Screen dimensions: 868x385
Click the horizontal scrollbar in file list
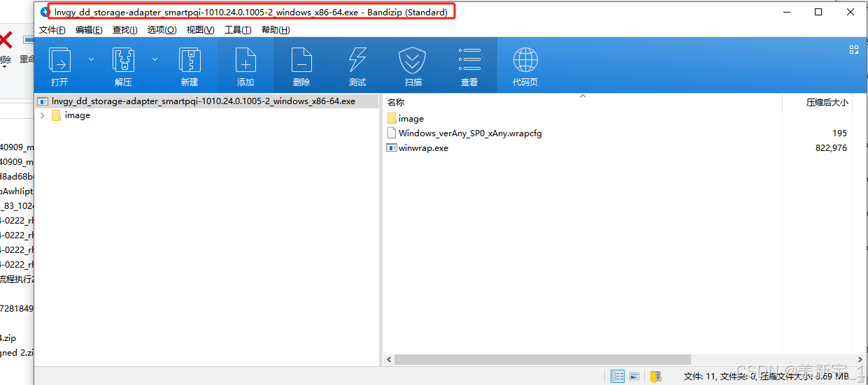coord(543,359)
